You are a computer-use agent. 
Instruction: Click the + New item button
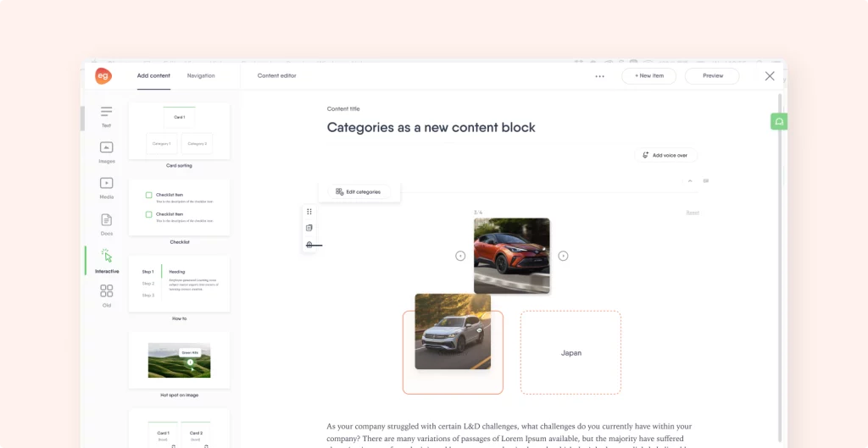click(x=648, y=75)
